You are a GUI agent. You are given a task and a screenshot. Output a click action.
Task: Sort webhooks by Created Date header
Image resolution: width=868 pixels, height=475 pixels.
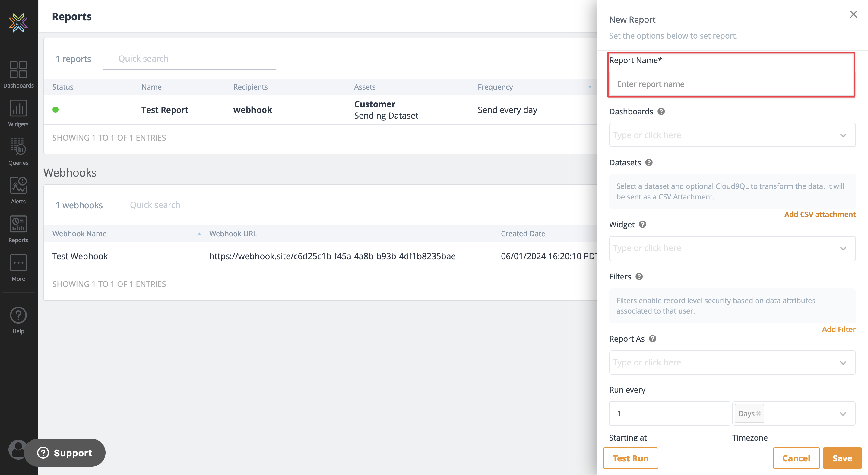pos(523,234)
